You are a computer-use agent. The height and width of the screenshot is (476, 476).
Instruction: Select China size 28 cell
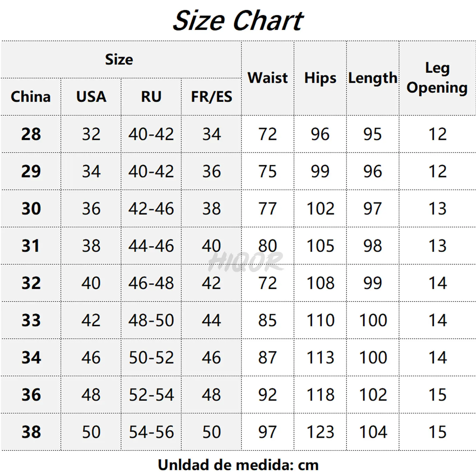pyautogui.click(x=31, y=134)
